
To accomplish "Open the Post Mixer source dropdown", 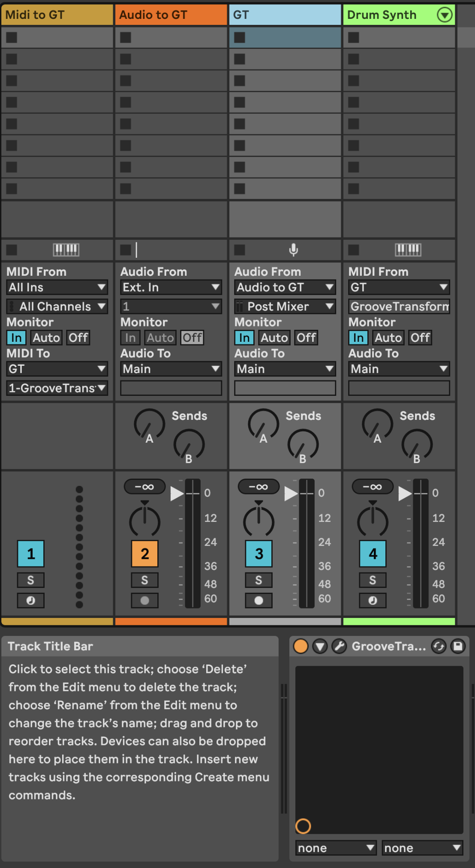I will [x=285, y=307].
